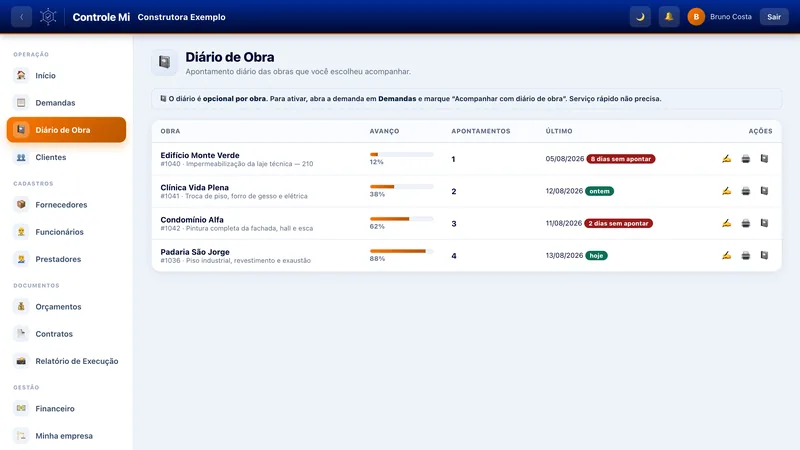Click the 62% progress bar of Condomínio Alfa
The image size is (800, 450).
click(x=402, y=218)
